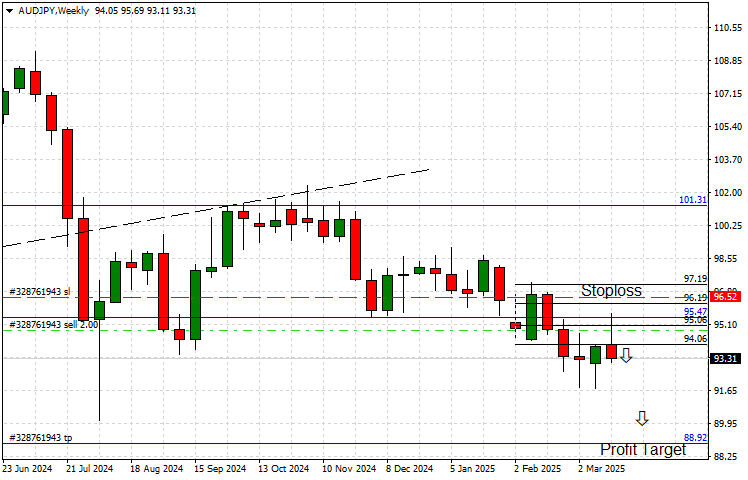Click the Profit Target text annotation
748x480 pixels.
pos(643,449)
